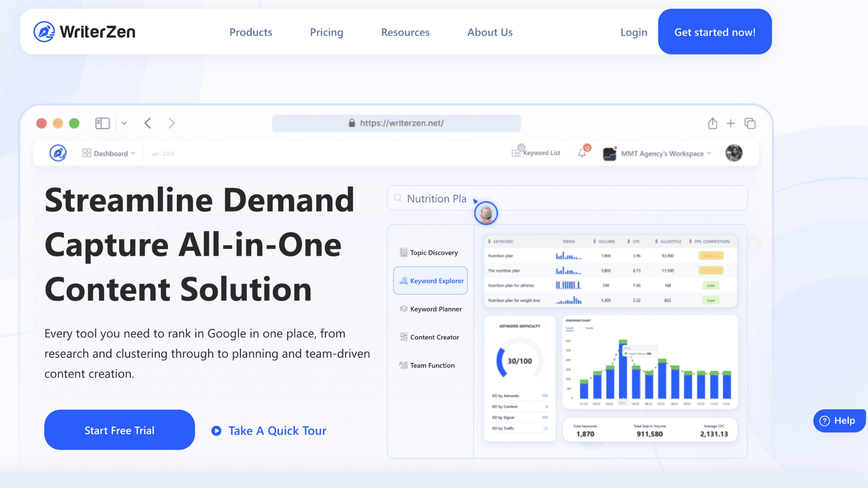Expand the Dashboard dropdown

(x=109, y=154)
